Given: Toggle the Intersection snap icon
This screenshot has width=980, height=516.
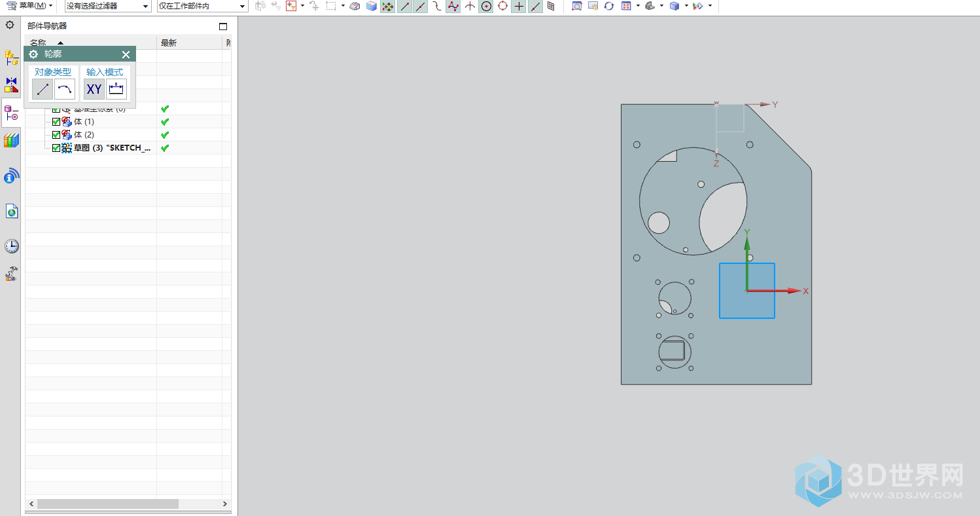Looking at the screenshot, I should click(470, 6).
